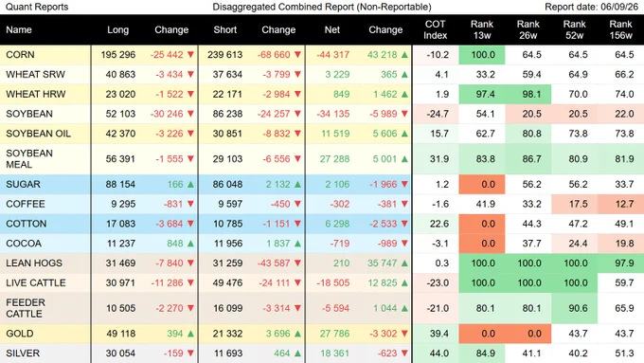
Task: Select the Rank 52w column header
Action: pyautogui.click(x=574, y=30)
